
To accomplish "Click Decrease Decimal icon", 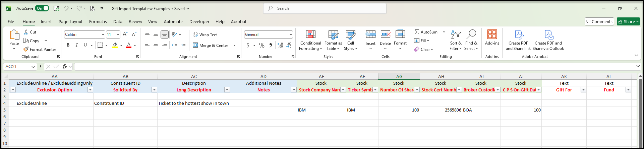I will pyautogui.click(x=289, y=45).
